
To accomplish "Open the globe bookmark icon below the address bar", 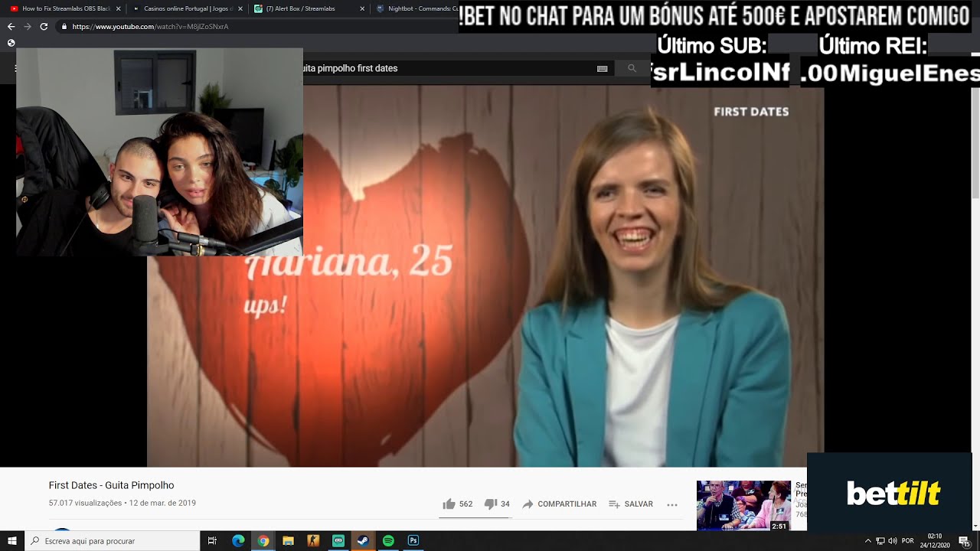I will [x=11, y=43].
